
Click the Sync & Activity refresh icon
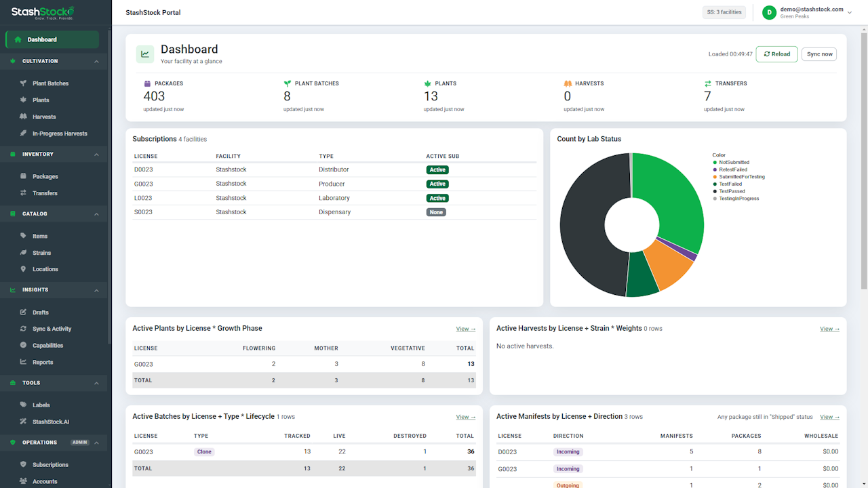tap(24, 329)
